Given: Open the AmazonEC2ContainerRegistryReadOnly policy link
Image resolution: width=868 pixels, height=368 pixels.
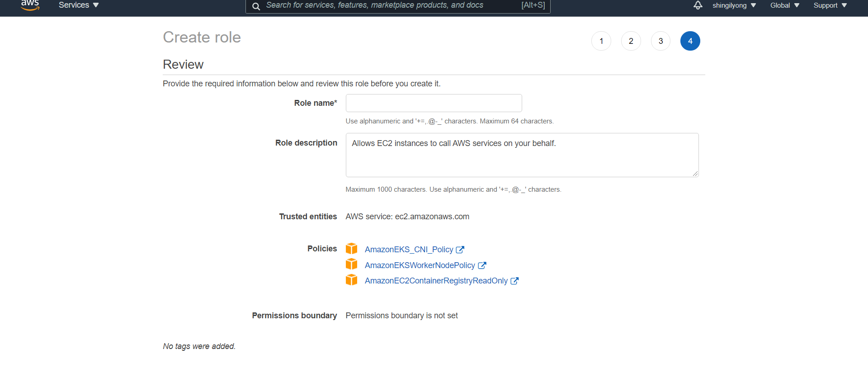Looking at the screenshot, I should tap(436, 281).
